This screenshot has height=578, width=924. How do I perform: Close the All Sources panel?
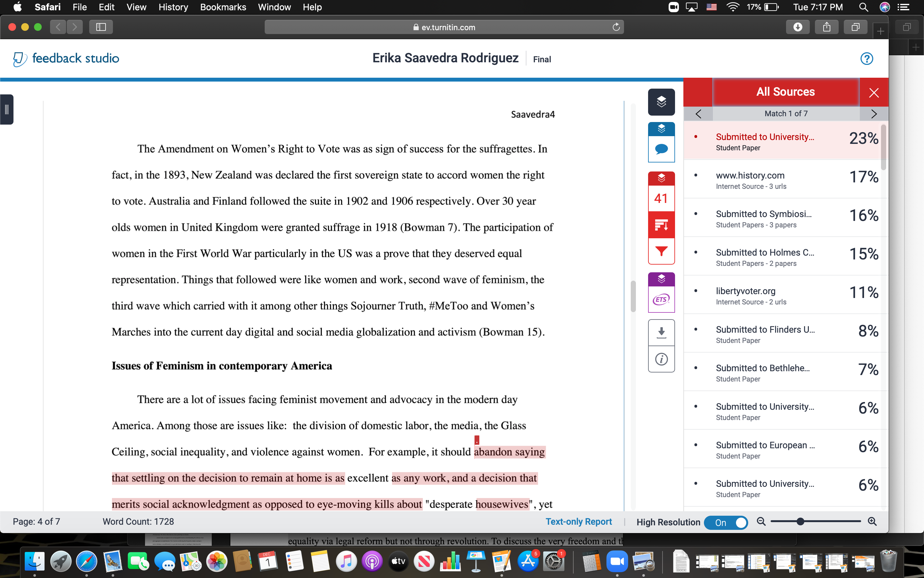tap(874, 92)
